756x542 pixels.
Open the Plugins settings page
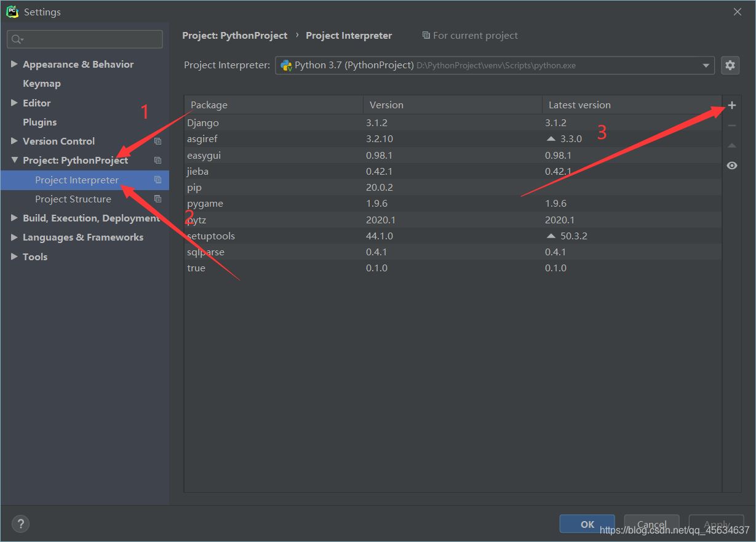point(40,122)
